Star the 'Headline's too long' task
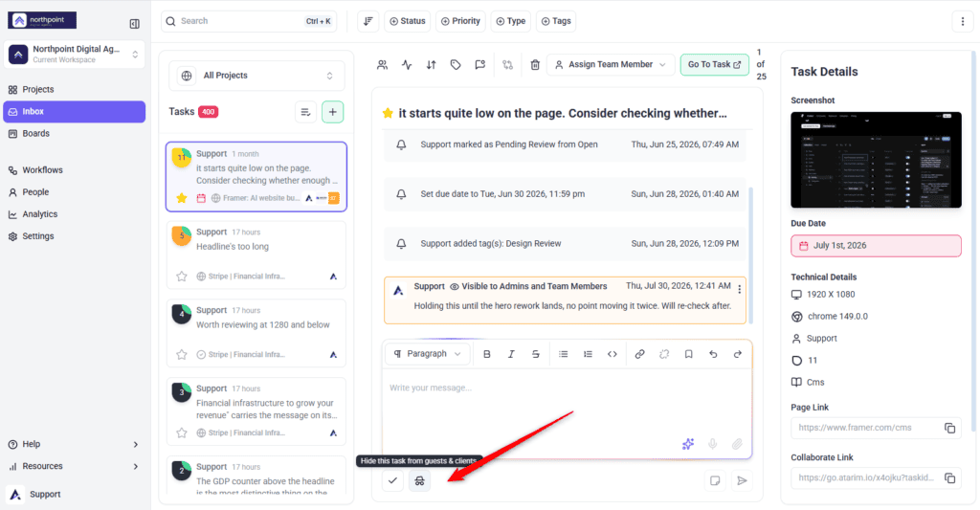Screen dimensions: 980x510 (181, 277)
